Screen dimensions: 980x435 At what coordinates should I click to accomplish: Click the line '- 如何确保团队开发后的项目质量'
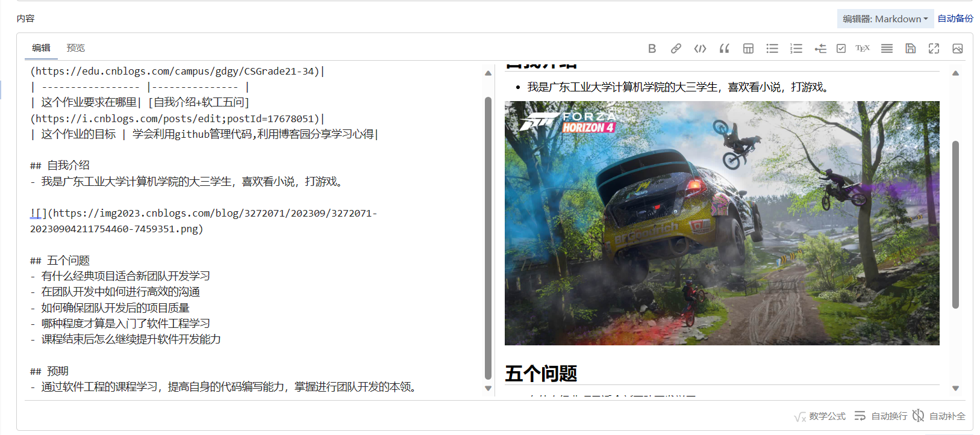[x=110, y=308]
